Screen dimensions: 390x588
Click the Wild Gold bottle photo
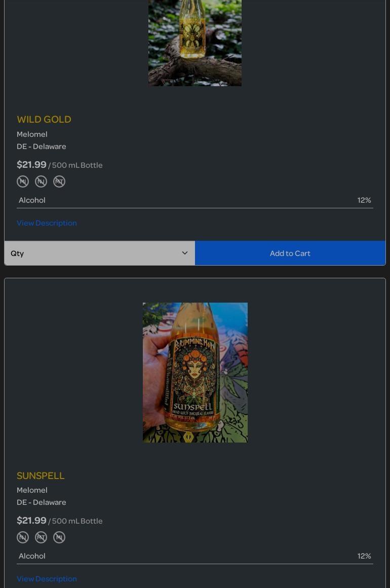click(x=195, y=43)
